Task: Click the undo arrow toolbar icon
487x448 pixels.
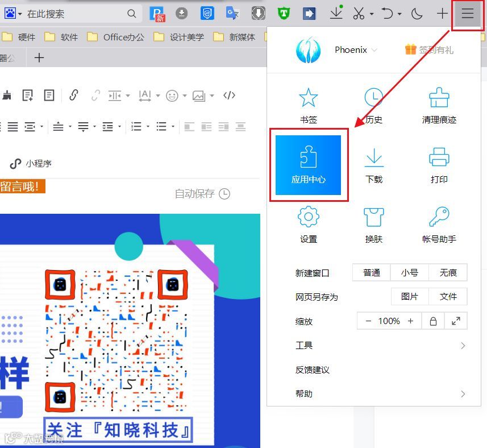Action: coord(388,14)
